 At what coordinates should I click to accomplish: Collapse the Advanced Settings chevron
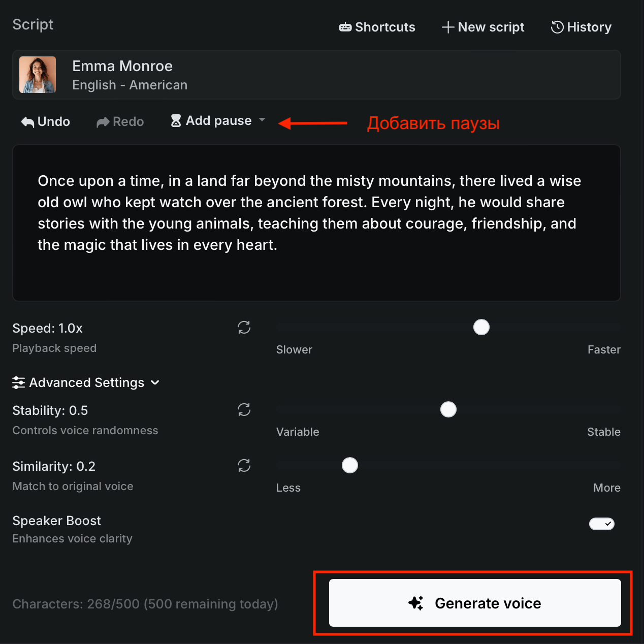point(155,382)
